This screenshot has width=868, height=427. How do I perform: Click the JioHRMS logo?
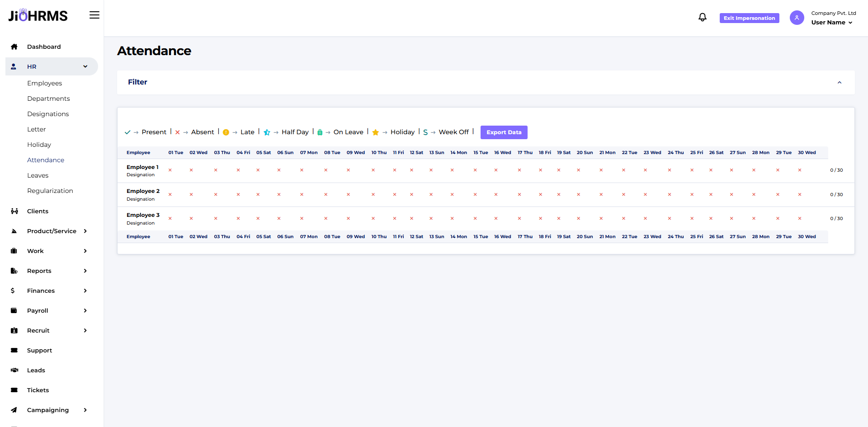38,16
